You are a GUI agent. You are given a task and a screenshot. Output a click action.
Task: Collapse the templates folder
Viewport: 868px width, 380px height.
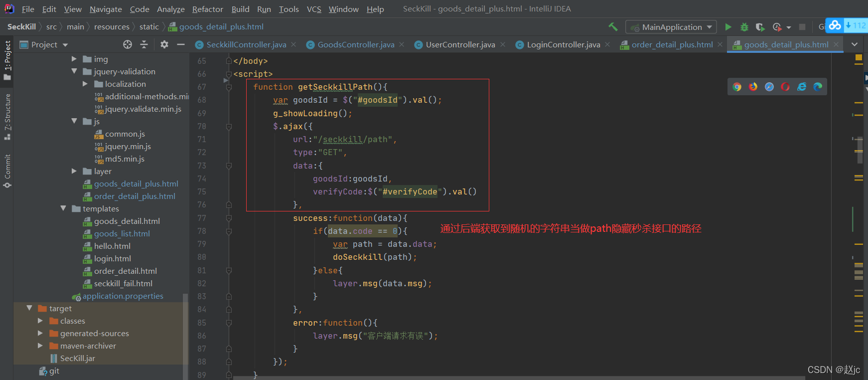[63, 208]
